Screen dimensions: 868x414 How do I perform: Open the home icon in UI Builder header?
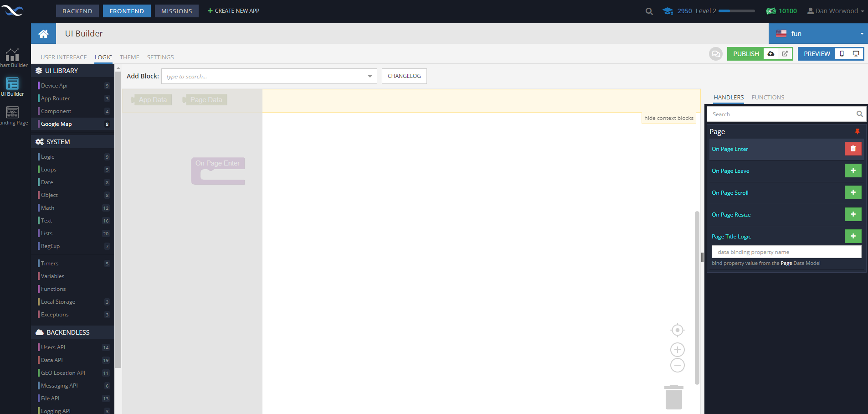pos(43,34)
